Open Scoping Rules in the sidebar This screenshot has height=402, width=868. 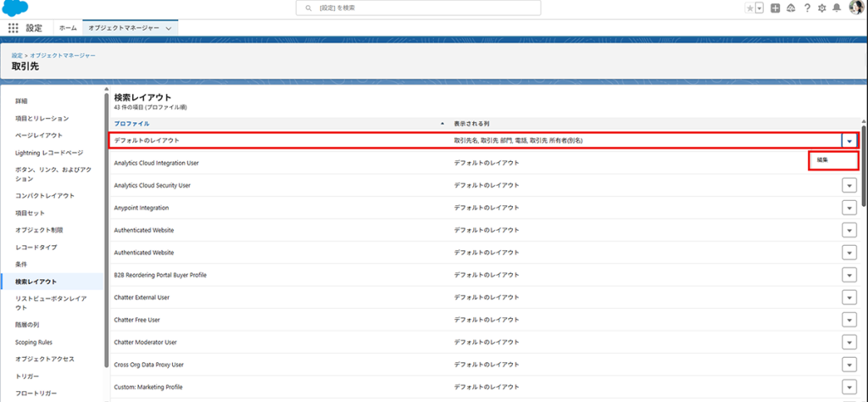(x=34, y=342)
